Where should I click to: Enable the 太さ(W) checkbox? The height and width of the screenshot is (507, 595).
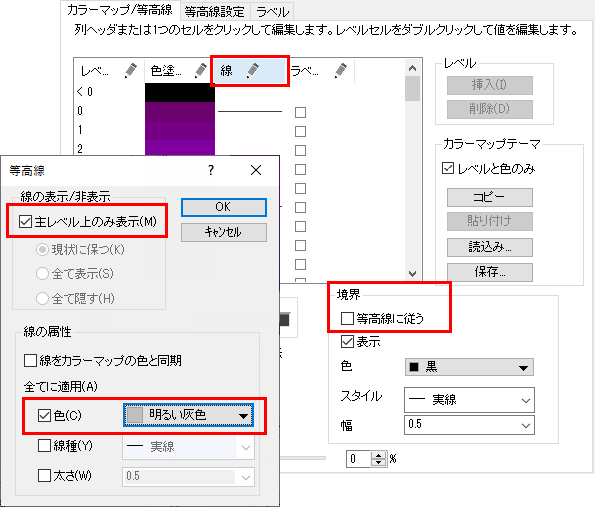[x=44, y=476]
